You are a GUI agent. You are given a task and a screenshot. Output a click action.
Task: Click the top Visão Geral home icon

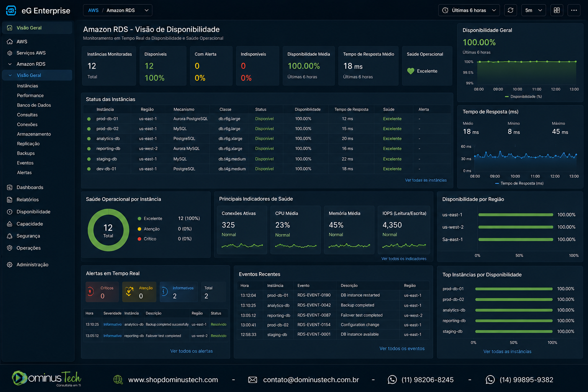coord(10,28)
